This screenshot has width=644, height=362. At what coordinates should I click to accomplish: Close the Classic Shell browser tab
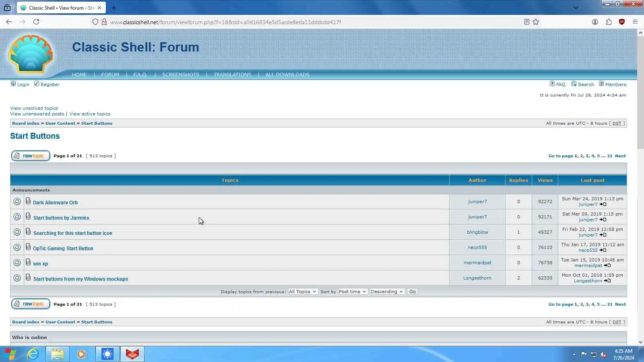pyautogui.click(x=99, y=8)
